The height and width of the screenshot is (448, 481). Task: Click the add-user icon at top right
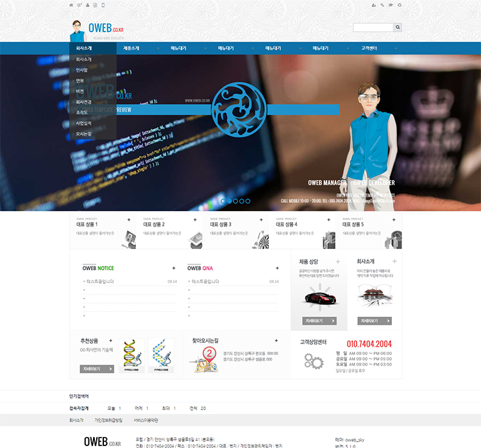point(374,5)
